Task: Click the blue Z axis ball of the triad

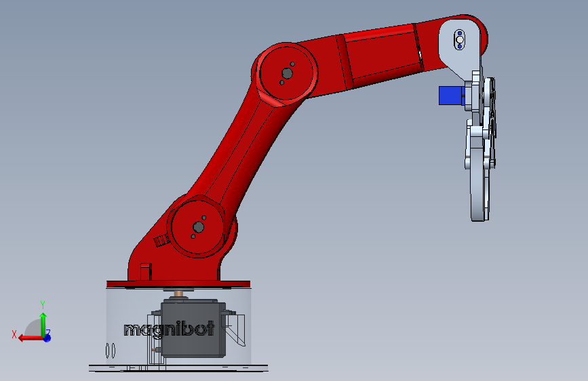Action: [47, 338]
